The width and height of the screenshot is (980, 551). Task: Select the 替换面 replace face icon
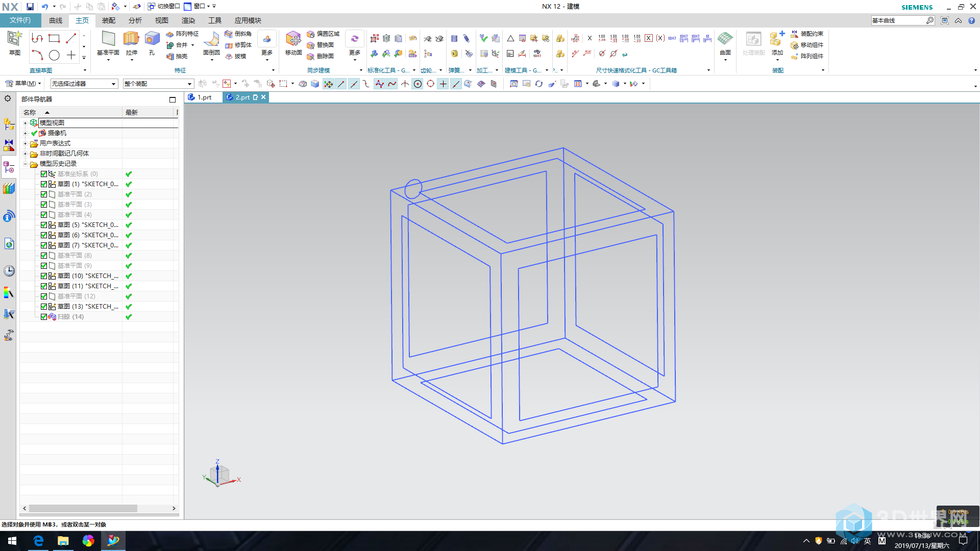click(x=310, y=45)
